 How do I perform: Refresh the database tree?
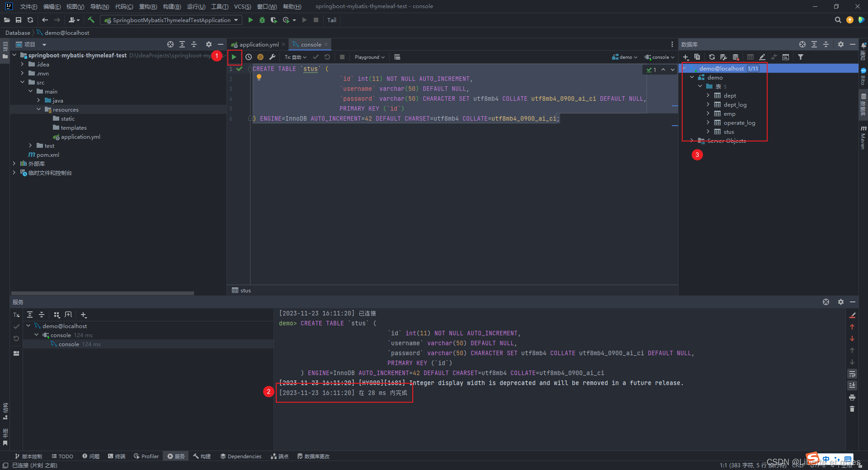(x=712, y=57)
